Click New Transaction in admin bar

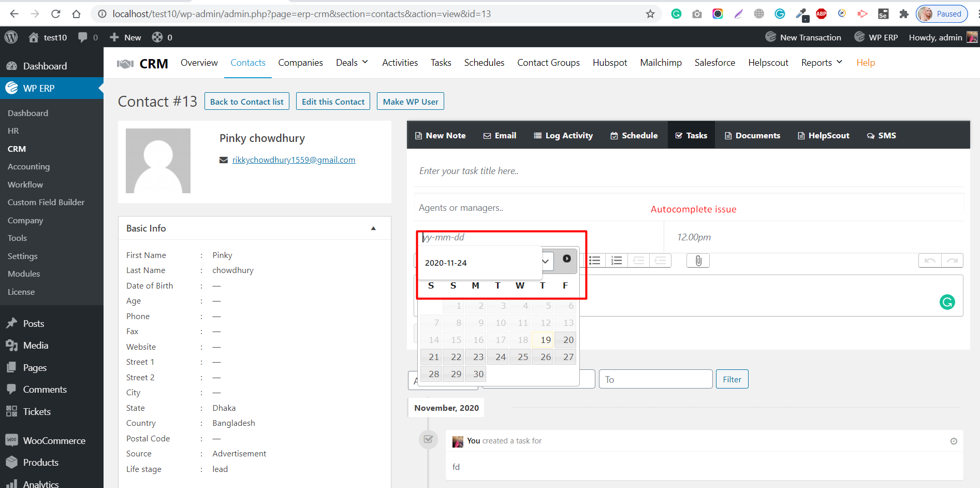point(803,37)
